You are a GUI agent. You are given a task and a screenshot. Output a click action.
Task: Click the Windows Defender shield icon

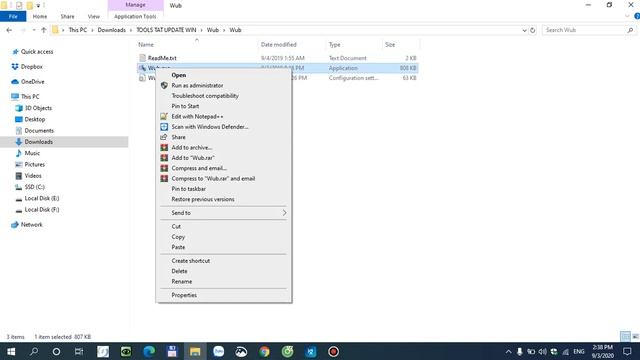click(x=164, y=127)
